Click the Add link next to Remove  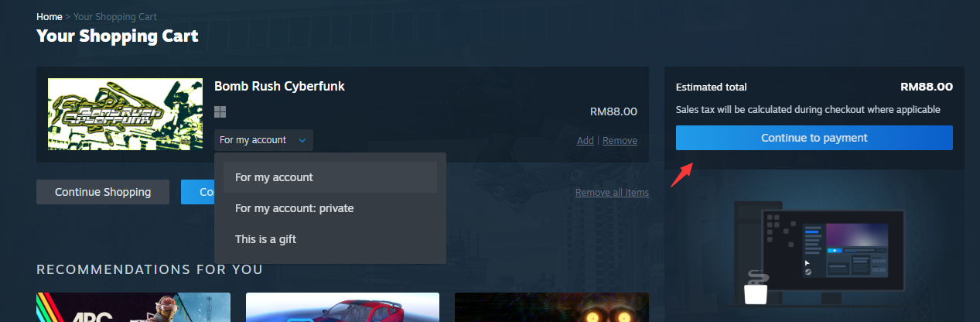586,141
